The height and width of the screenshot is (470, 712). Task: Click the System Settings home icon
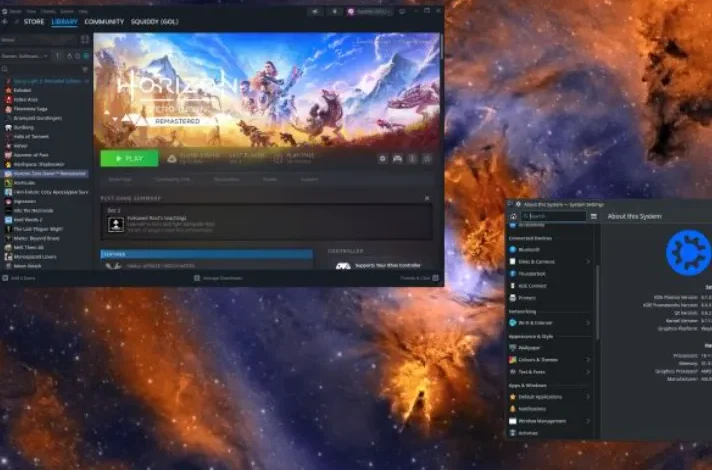(x=514, y=217)
